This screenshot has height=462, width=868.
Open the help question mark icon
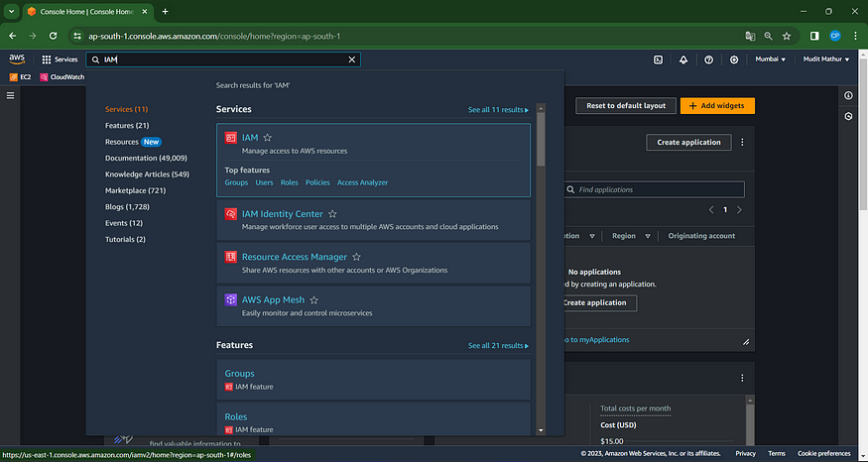(x=708, y=59)
